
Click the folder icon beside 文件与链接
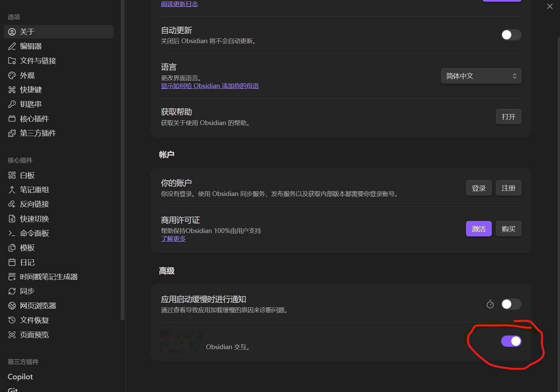(x=12, y=61)
